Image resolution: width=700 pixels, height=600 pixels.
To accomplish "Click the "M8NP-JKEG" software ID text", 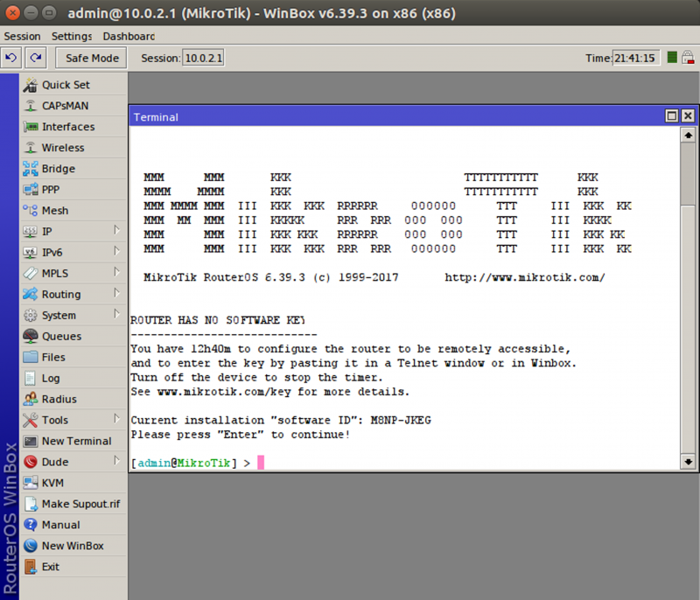I will 401,420.
